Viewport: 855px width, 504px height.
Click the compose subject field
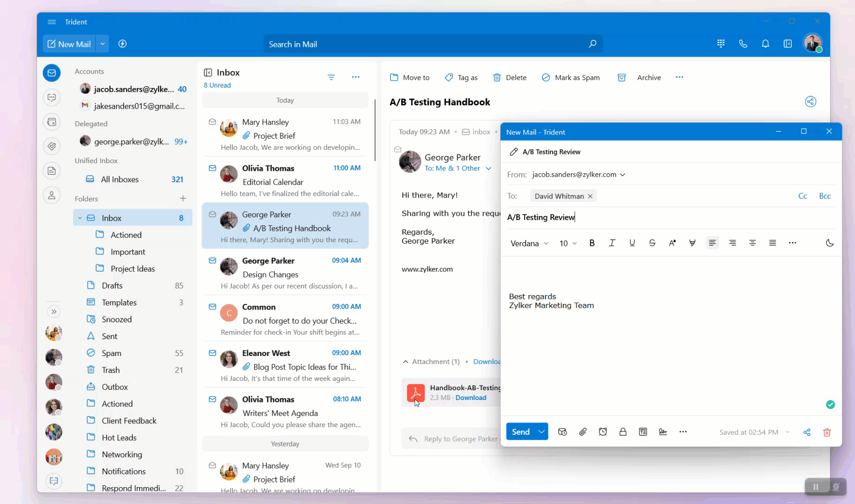[x=671, y=217]
